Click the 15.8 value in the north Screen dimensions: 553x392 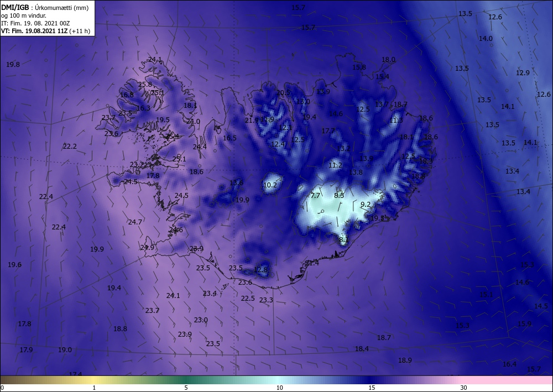coord(359,67)
